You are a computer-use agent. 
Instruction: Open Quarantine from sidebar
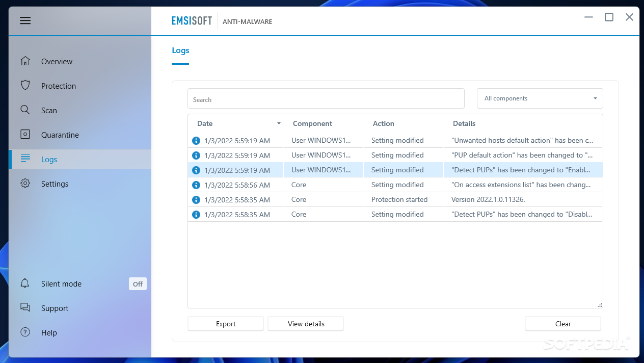80,135
